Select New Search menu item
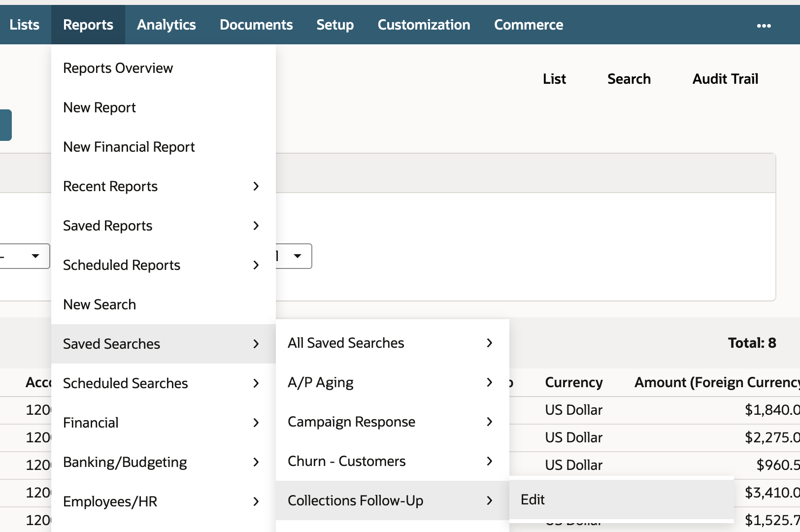800x532 pixels. (163, 304)
